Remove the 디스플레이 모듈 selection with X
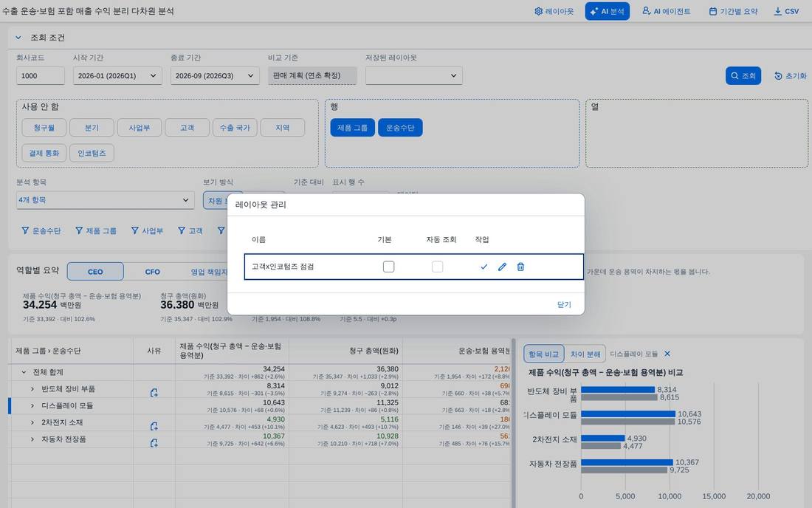This screenshot has width=812, height=508. 667,354
